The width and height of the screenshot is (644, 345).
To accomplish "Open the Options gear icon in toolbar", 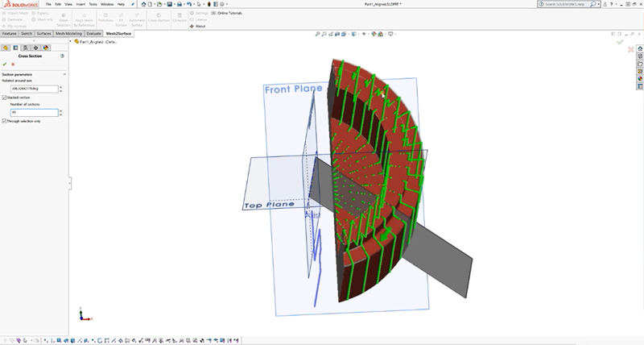I will (222, 4).
